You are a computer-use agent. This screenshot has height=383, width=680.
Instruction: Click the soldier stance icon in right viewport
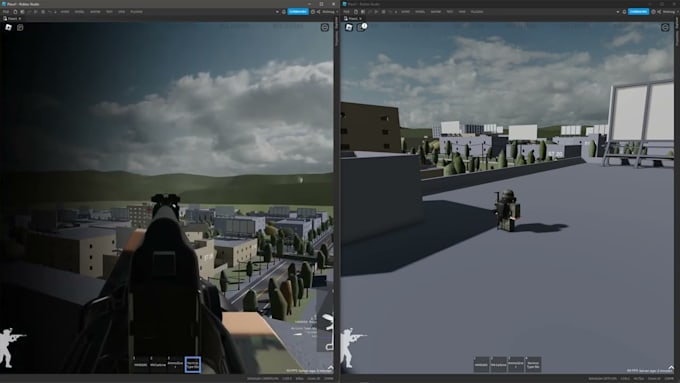coord(352,348)
